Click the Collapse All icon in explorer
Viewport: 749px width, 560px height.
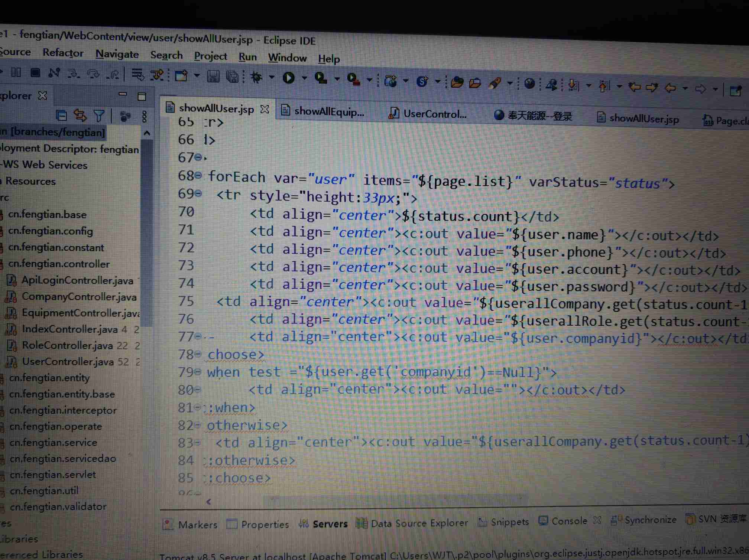62,115
